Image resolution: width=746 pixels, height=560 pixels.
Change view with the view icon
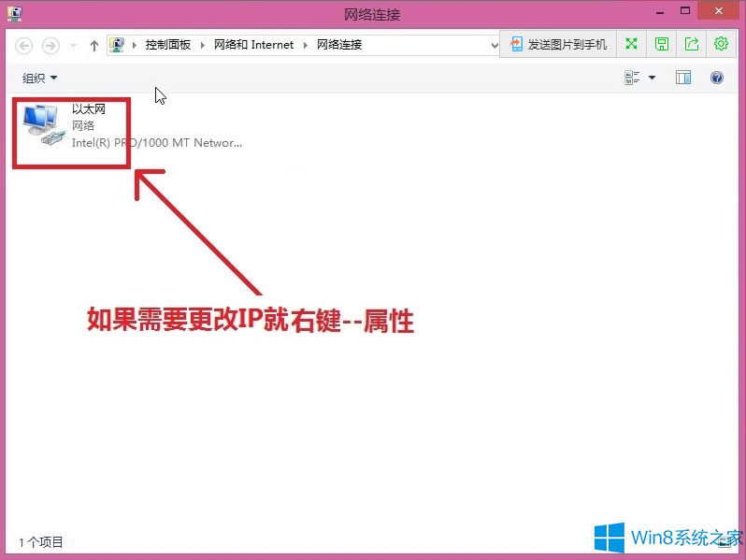click(x=632, y=78)
